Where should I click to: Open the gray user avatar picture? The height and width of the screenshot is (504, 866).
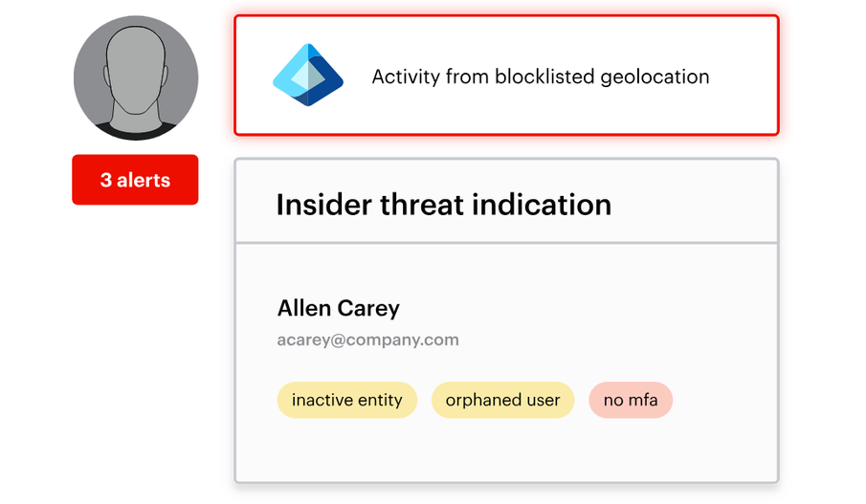136,77
